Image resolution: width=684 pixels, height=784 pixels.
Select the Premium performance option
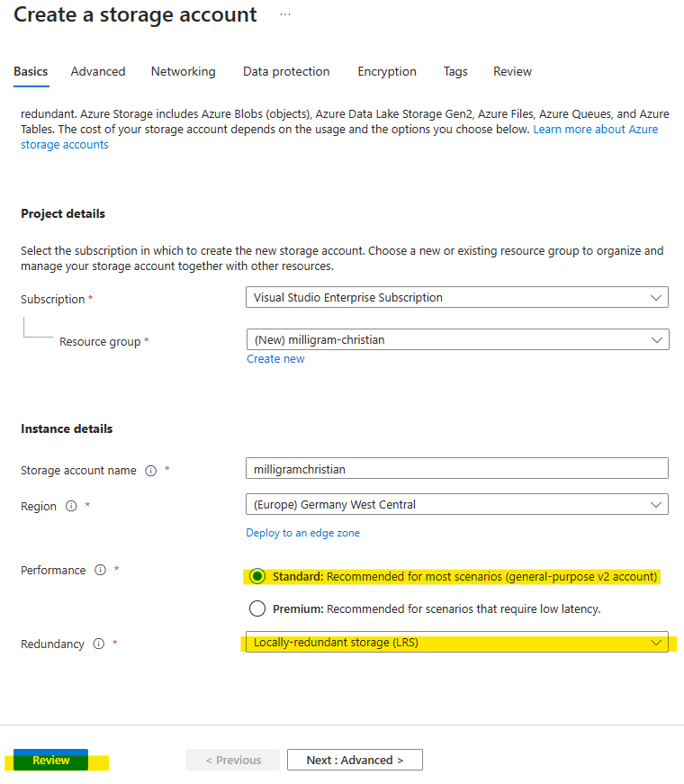click(257, 608)
